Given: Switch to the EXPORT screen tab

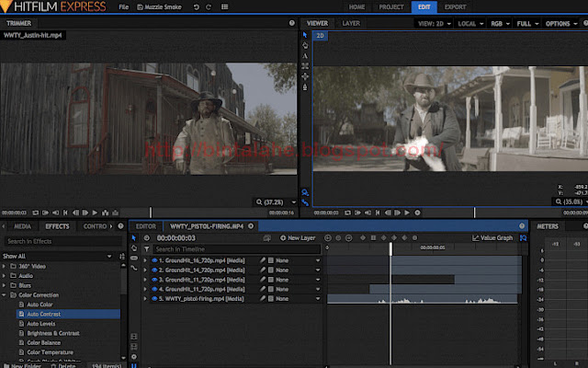Looking at the screenshot, I should pos(455,6).
